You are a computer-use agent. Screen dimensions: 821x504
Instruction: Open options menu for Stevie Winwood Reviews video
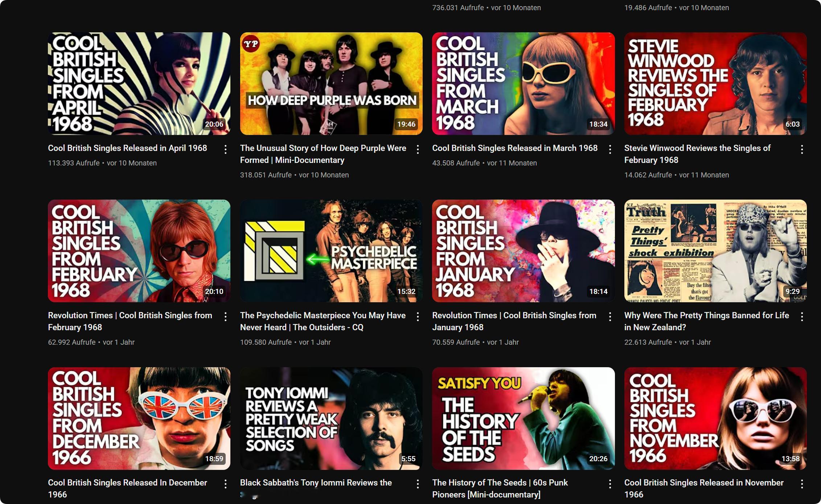point(802,149)
